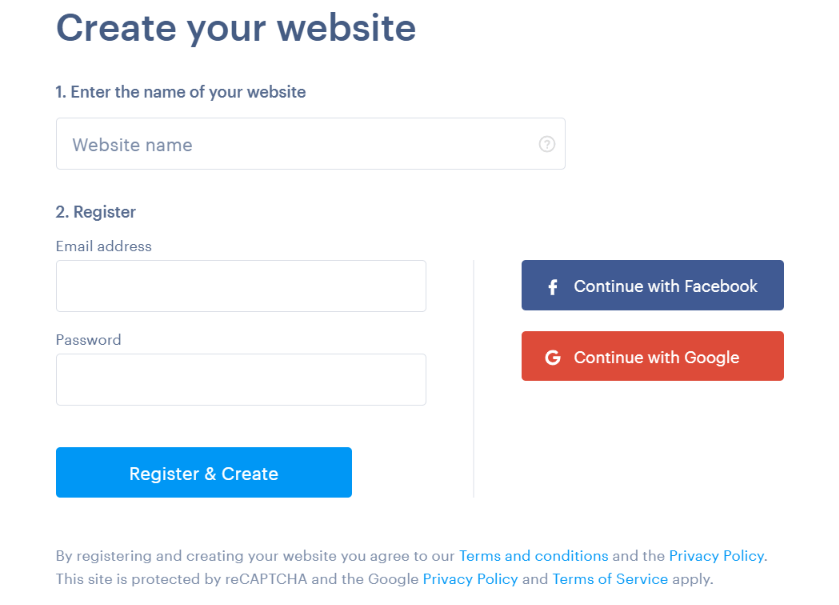Open the Terms and conditions link
Screen dimensions: 839x605
click(533, 556)
